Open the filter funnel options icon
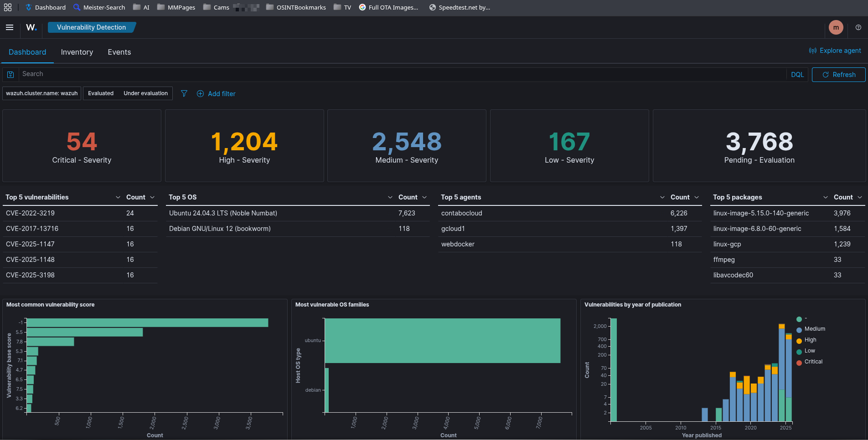The width and height of the screenshot is (868, 440). point(184,93)
